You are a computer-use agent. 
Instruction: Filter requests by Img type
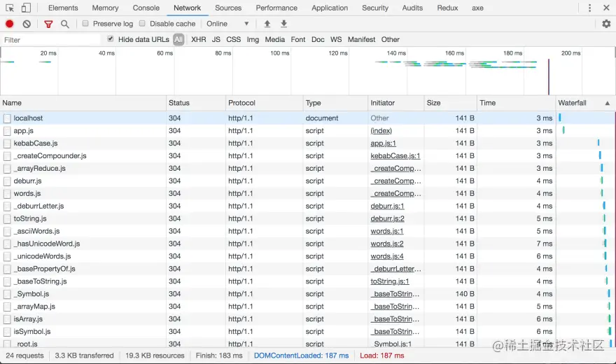click(x=253, y=40)
